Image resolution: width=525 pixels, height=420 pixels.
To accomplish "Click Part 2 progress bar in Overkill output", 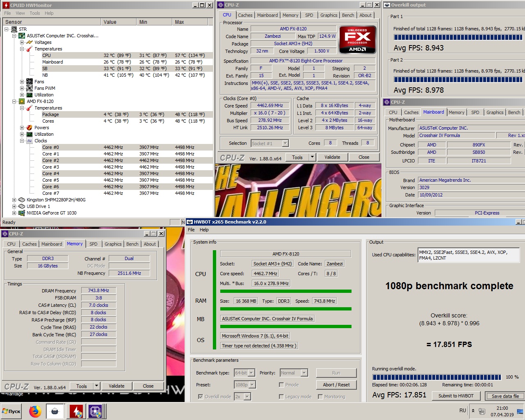I will coord(458,80).
